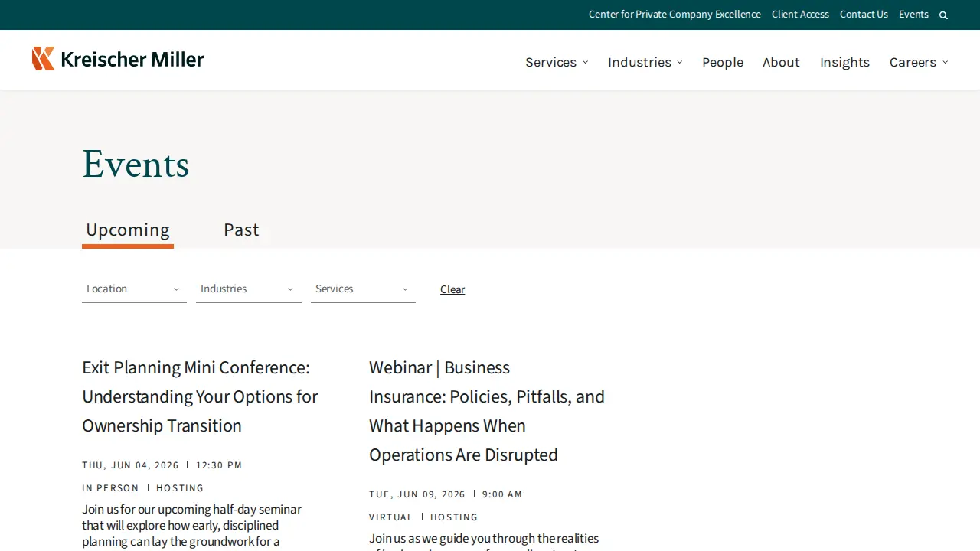Open the Events link in top bar
The image size is (980, 551).
point(913,15)
